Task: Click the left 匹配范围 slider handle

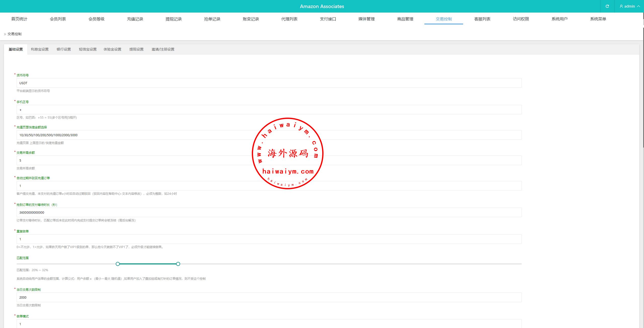Action: (x=118, y=264)
